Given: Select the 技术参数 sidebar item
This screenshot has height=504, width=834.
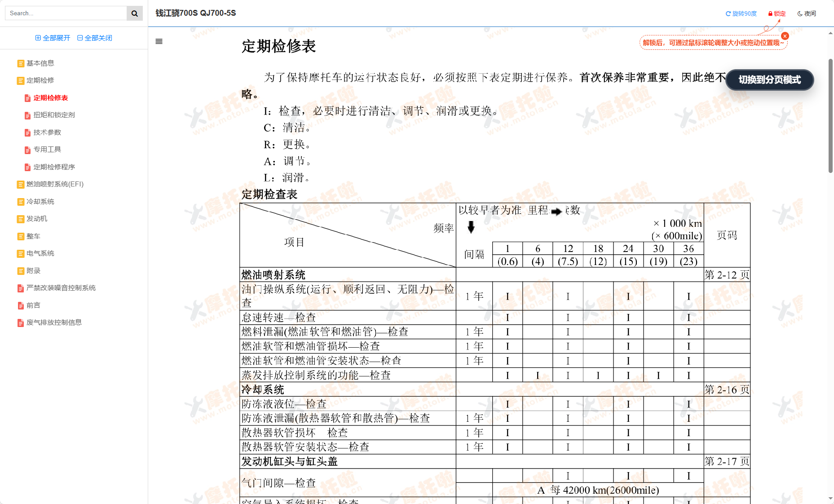Looking at the screenshot, I should pos(46,132).
